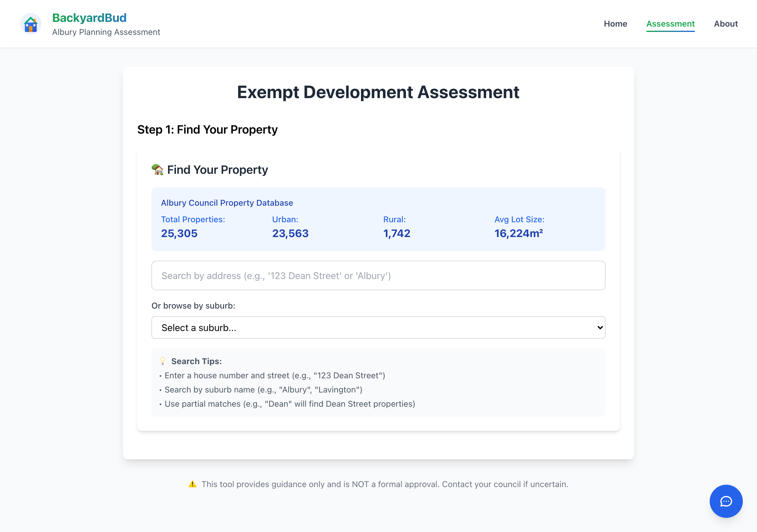The height and width of the screenshot is (532, 757).
Task: Open the chat bubble widget
Action: click(x=726, y=501)
